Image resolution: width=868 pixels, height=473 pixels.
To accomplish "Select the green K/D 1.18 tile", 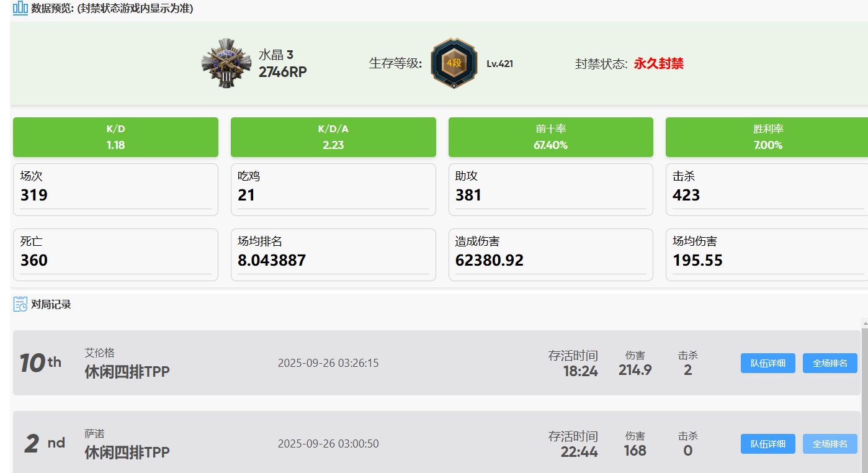I will 115,137.
